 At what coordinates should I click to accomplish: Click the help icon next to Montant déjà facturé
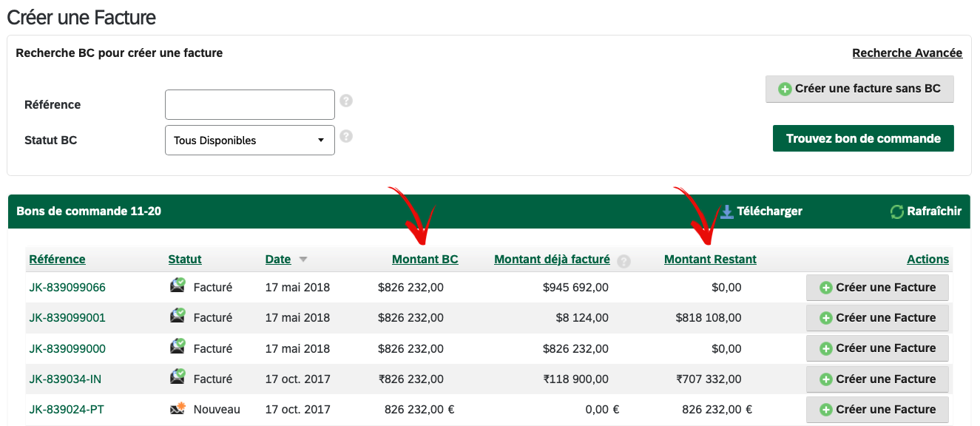[x=624, y=260]
